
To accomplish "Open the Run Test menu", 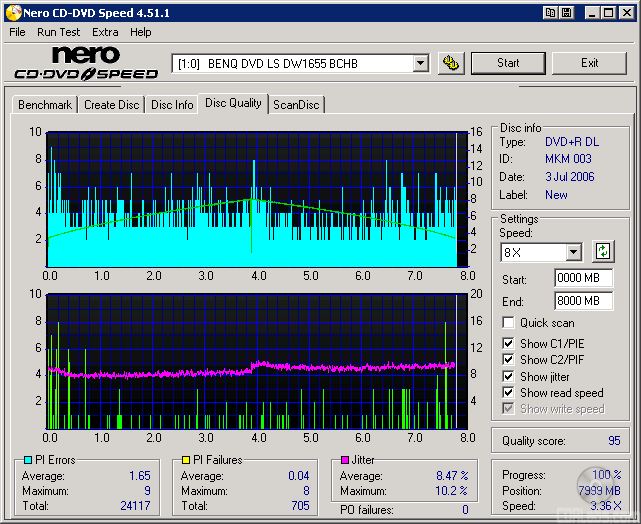I will tap(58, 32).
